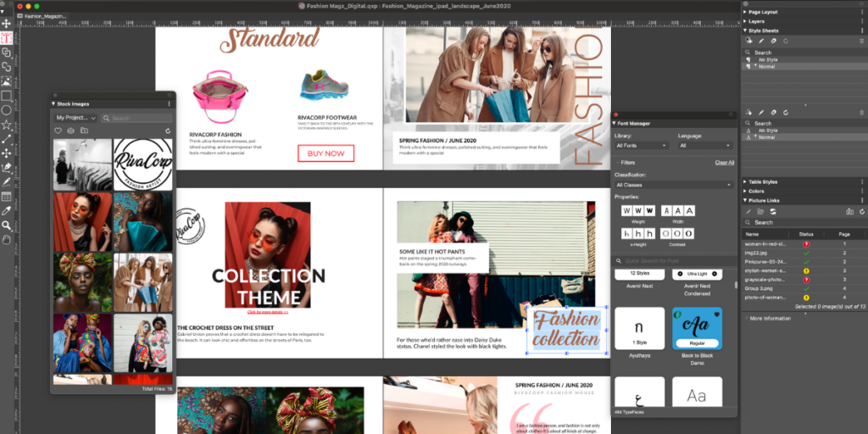Open the Classification All Classes dropdown

point(674,184)
